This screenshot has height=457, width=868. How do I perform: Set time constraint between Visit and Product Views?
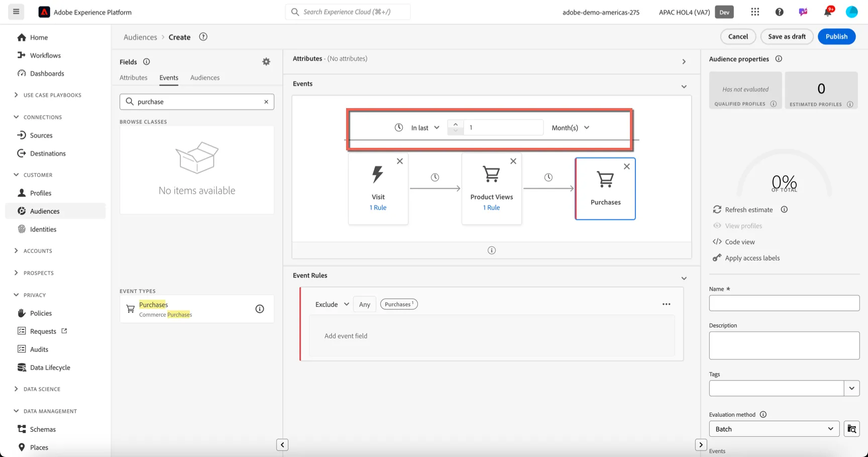(435, 177)
